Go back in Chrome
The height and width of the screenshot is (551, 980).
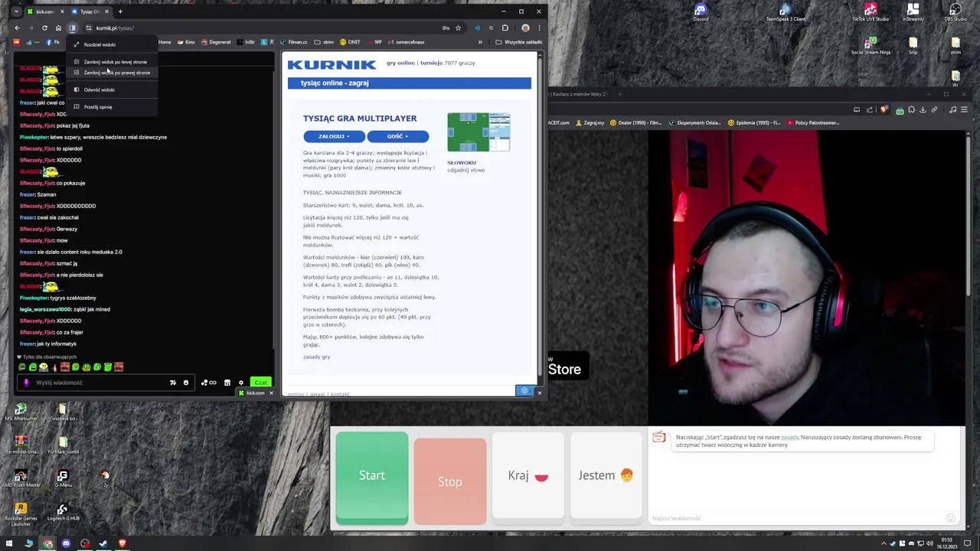pyautogui.click(x=17, y=28)
